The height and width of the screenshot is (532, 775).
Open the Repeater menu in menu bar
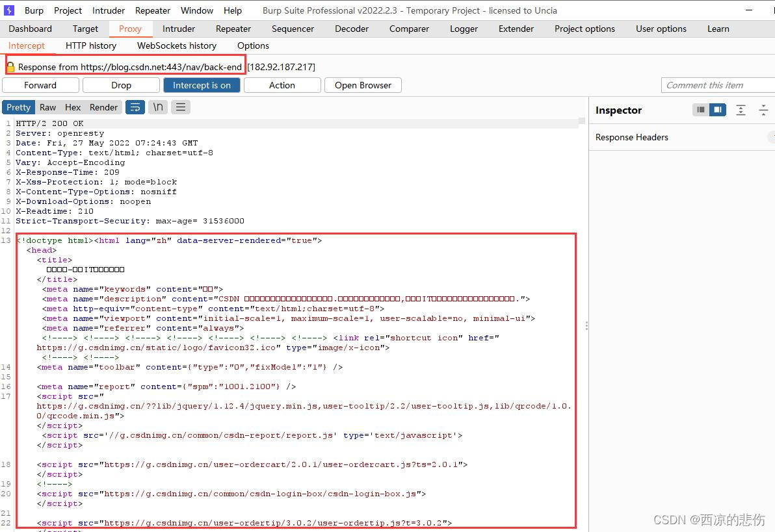coord(153,10)
